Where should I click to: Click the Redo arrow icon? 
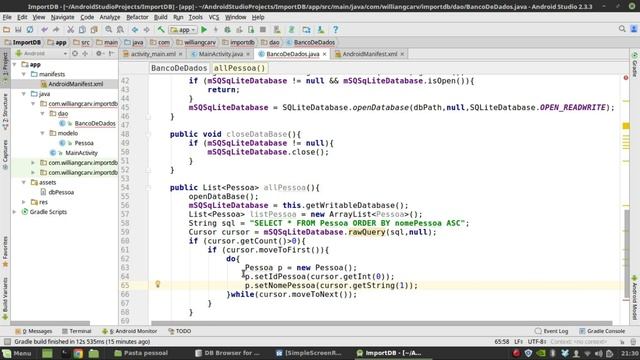(56, 29)
